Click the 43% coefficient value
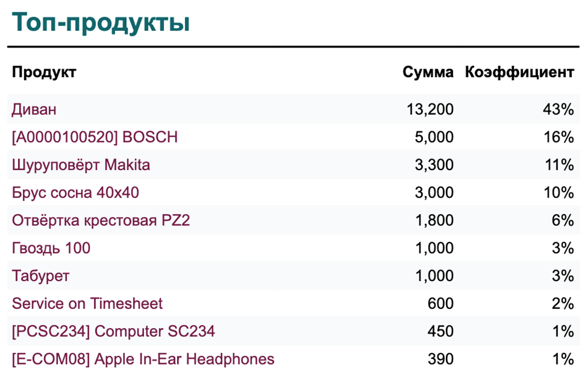Viewport: 588px width, 380px height. tap(559, 110)
